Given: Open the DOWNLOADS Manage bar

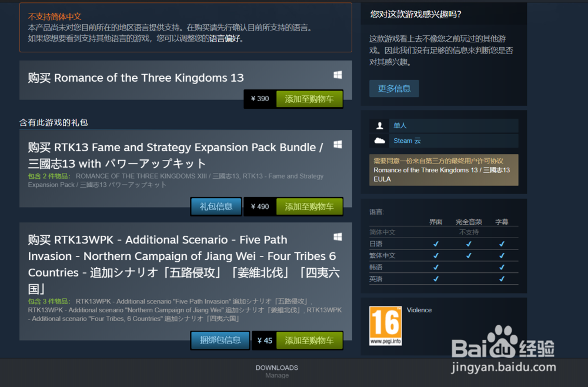Looking at the screenshot, I should 277,371.
